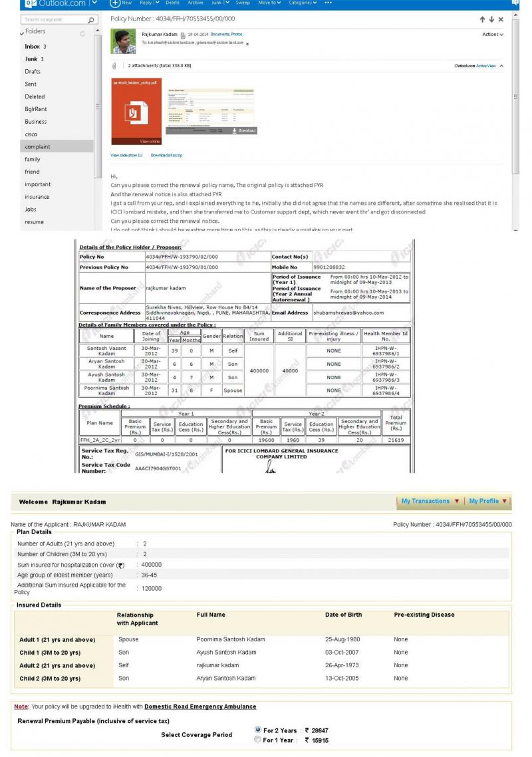
Task: Click the email subject 'Policy Number: 4034i/FFH/70553455/00/000'
Action: [173, 19]
